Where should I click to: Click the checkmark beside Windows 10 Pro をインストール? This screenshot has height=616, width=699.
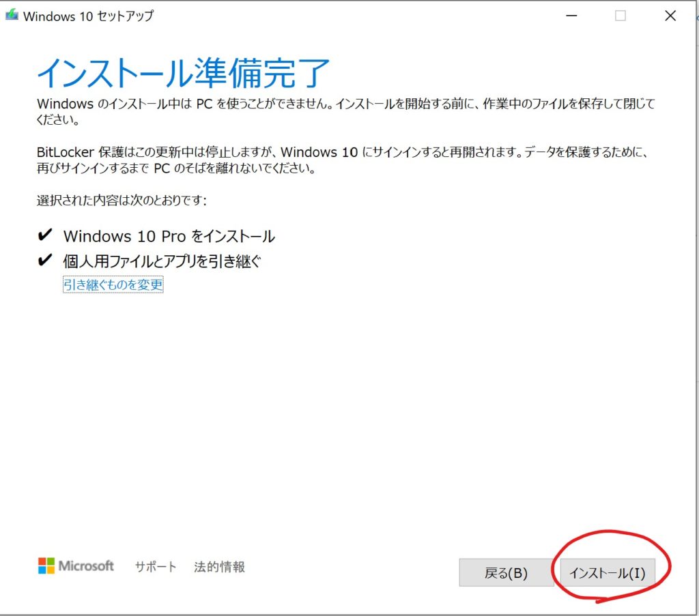(45, 236)
